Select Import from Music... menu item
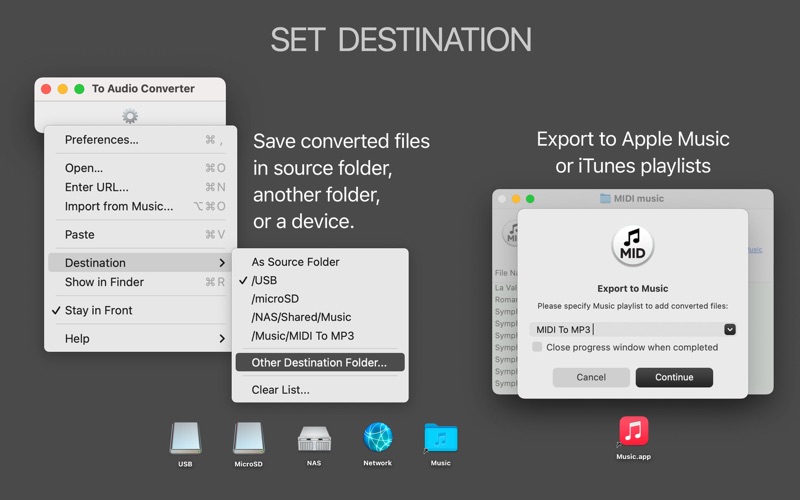This screenshot has width=800, height=500. click(141, 206)
